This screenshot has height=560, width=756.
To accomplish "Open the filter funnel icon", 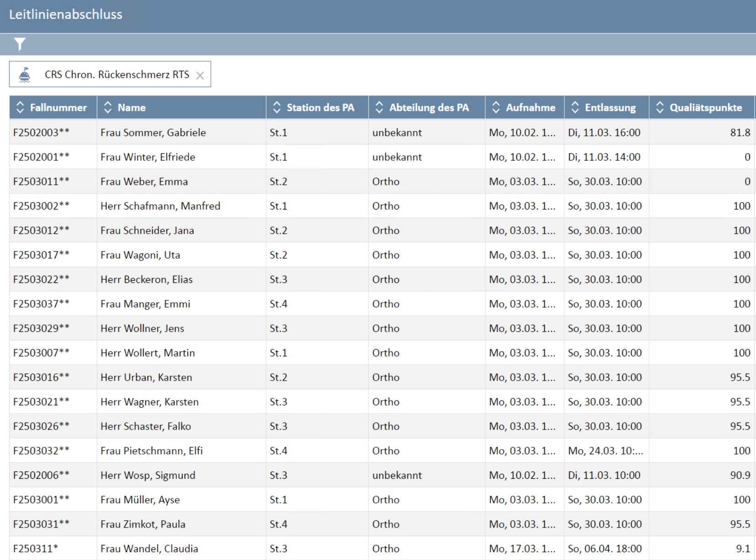I will pyautogui.click(x=20, y=44).
